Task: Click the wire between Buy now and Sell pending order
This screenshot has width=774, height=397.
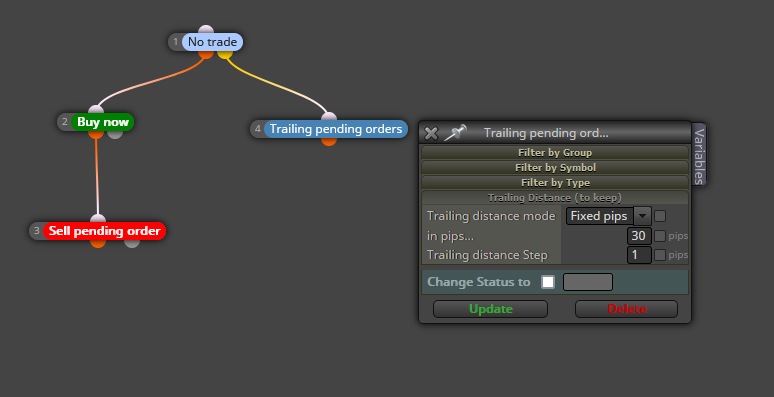Action: click(x=97, y=177)
